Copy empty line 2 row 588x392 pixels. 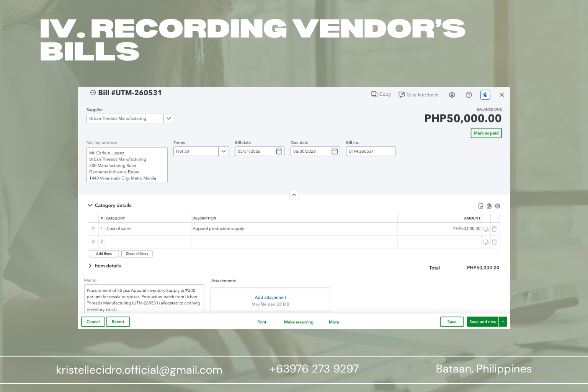tap(486, 242)
